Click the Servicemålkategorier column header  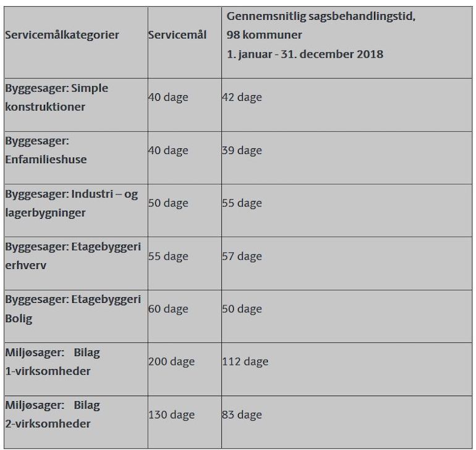pyautogui.click(x=62, y=35)
